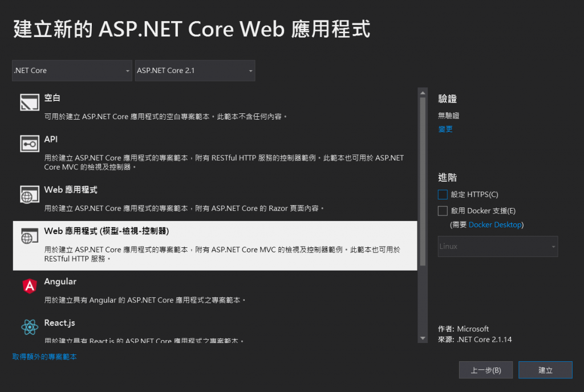Click the API template icon
Screen dimensions: 584x392
[x=30, y=144]
